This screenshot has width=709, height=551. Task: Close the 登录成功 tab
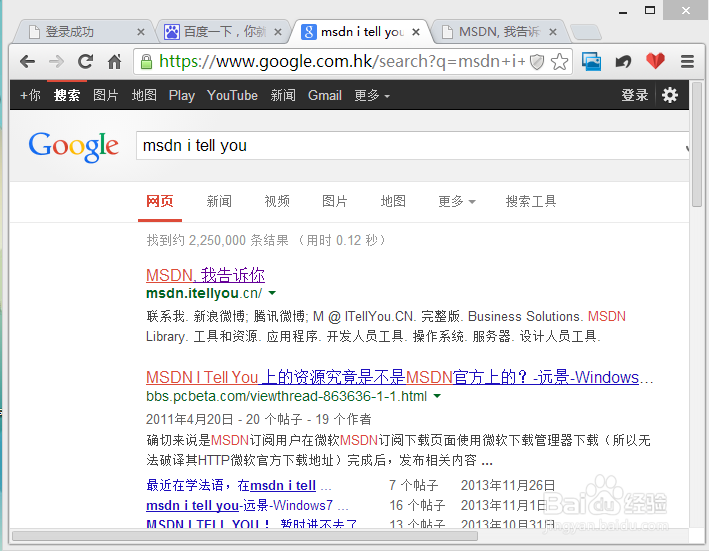141,32
